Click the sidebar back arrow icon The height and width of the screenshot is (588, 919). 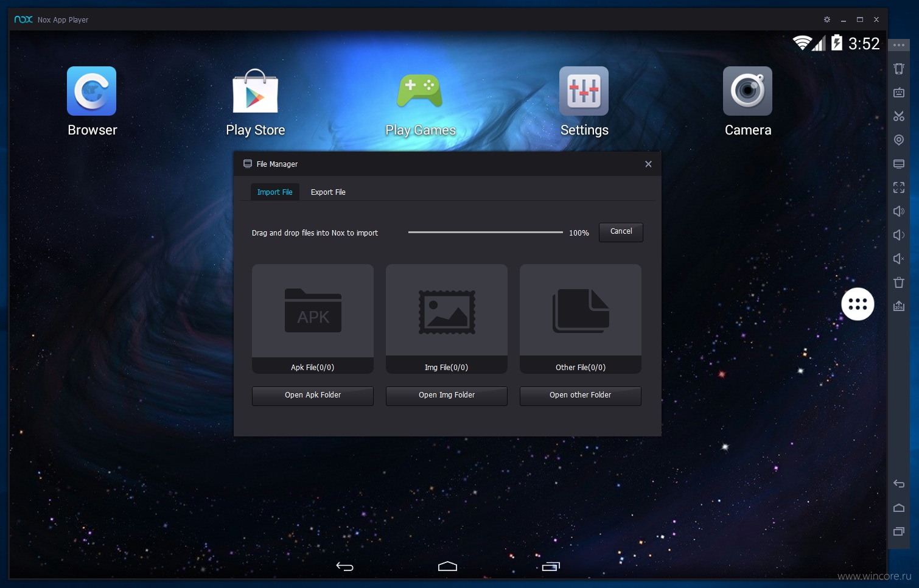pos(899,484)
